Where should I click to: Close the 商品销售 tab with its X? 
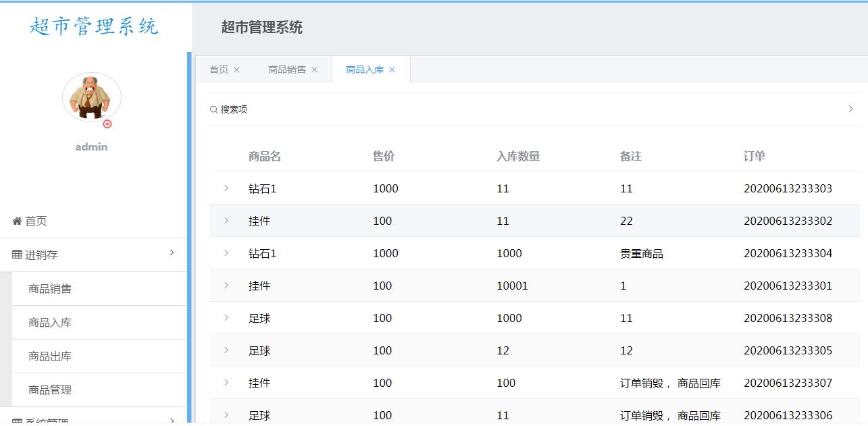click(x=314, y=70)
